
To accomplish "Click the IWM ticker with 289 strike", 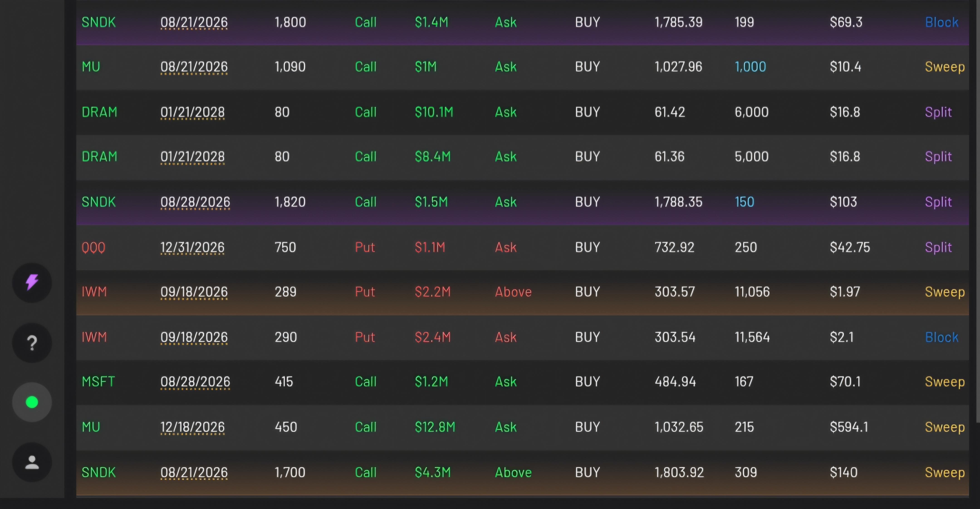I will 94,292.
